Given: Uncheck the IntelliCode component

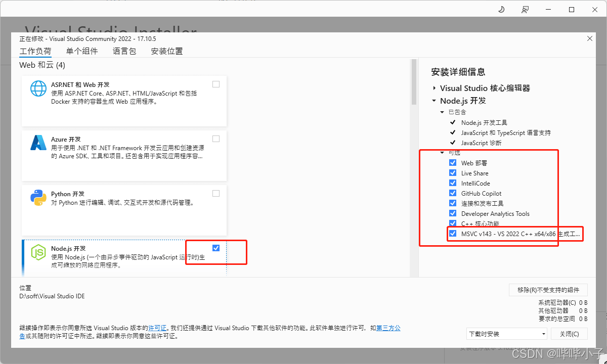Looking at the screenshot, I should (453, 183).
